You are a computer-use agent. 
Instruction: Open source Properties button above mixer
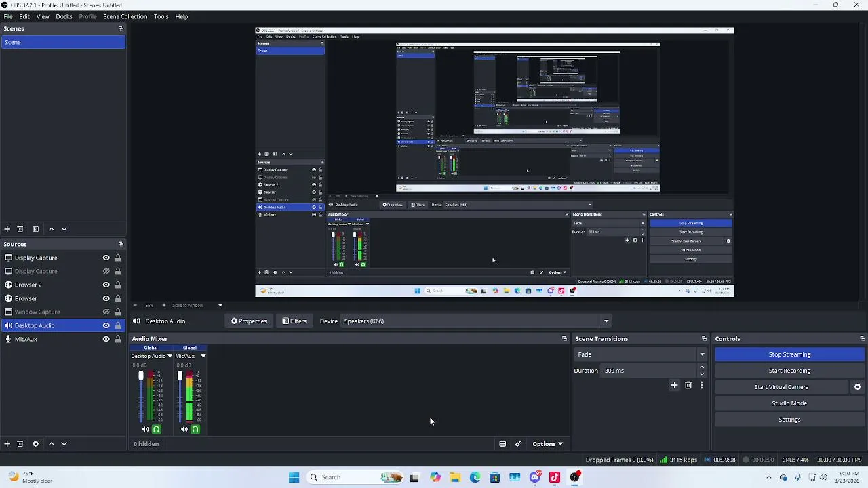(x=249, y=321)
